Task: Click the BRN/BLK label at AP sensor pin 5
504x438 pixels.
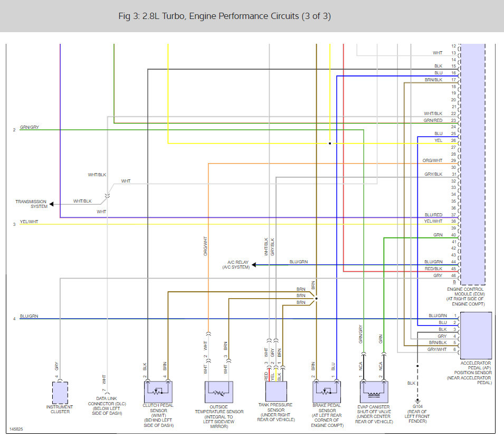Action: (x=438, y=342)
